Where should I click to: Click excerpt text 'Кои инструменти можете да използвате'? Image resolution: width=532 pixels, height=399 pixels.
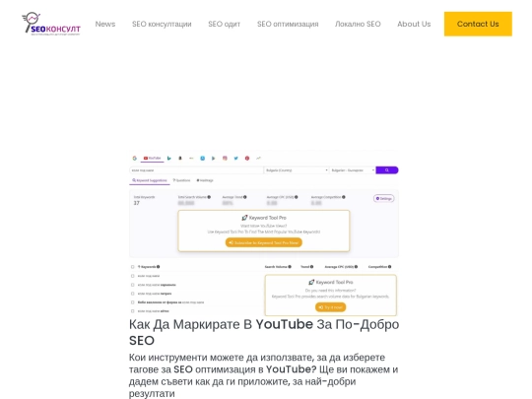click(264, 375)
